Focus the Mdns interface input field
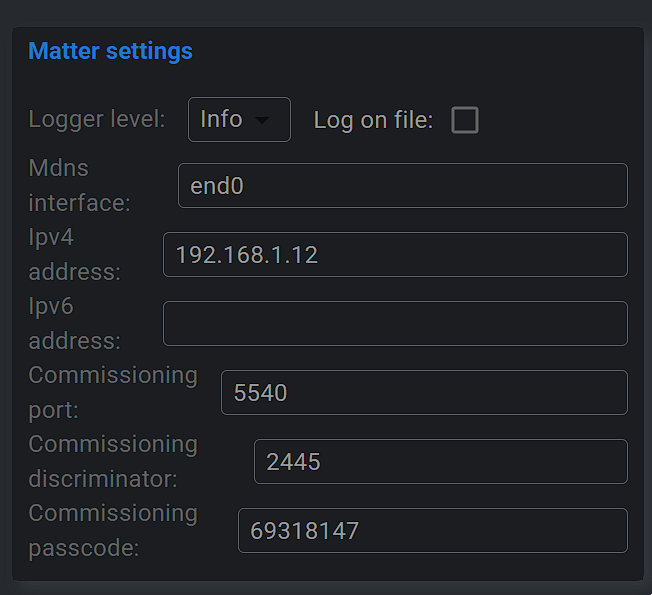The width and height of the screenshot is (652, 595). (402, 186)
